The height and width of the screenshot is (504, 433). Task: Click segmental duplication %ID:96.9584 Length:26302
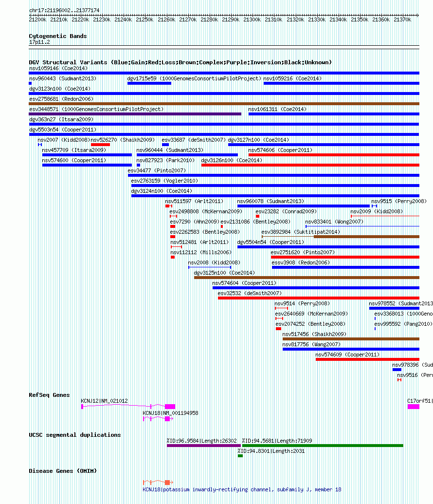click(204, 446)
